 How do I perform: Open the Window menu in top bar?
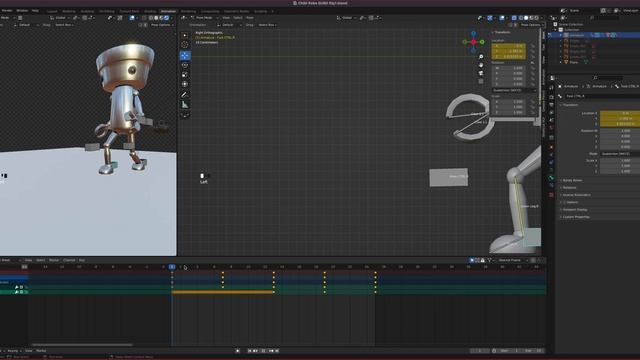tap(22, 11)
